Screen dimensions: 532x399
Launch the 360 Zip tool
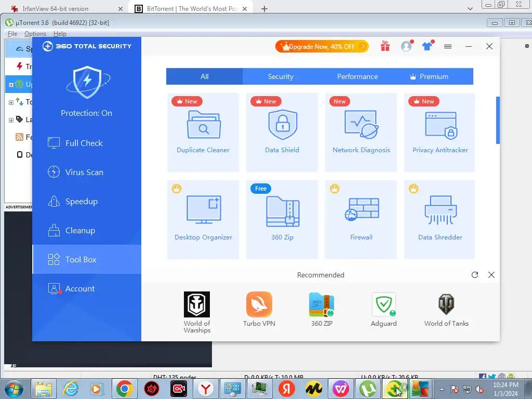click(x=282, y=220)
